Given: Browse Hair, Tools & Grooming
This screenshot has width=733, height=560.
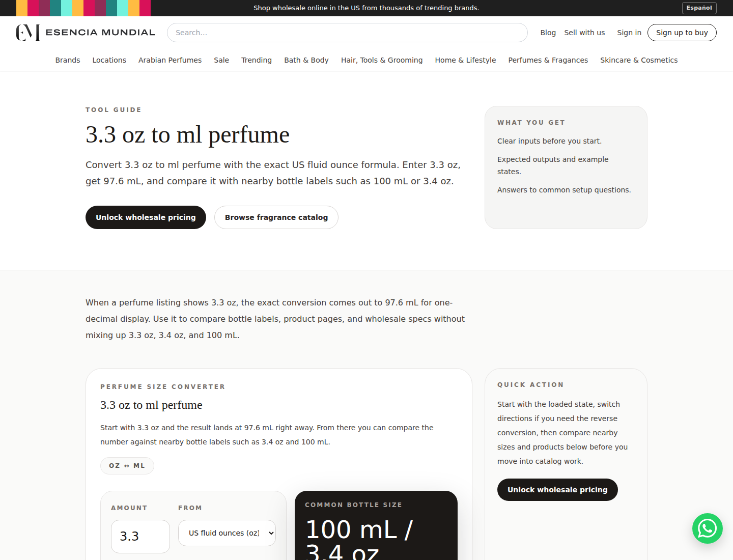Looking at the screenshot, I should point(382,60).
